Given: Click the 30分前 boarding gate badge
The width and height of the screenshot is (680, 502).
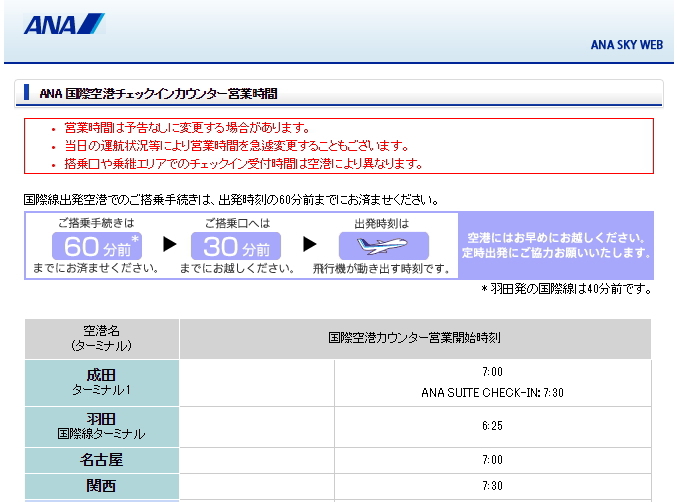Looking at the screenshot, I should [x=236, y=247].
